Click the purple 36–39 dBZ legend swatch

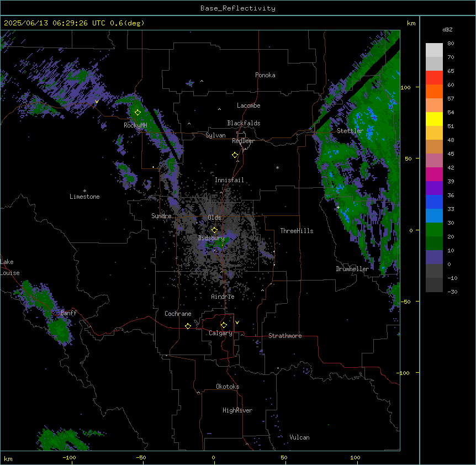434,188
